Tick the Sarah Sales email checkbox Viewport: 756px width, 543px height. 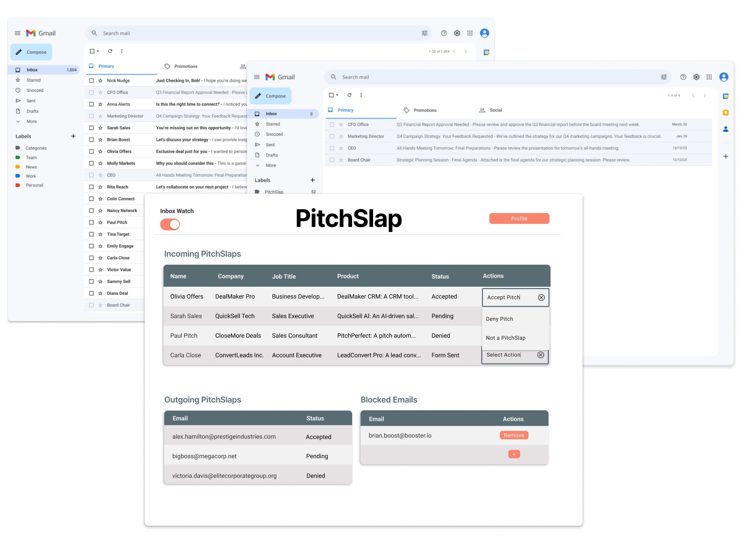point(91,128)
